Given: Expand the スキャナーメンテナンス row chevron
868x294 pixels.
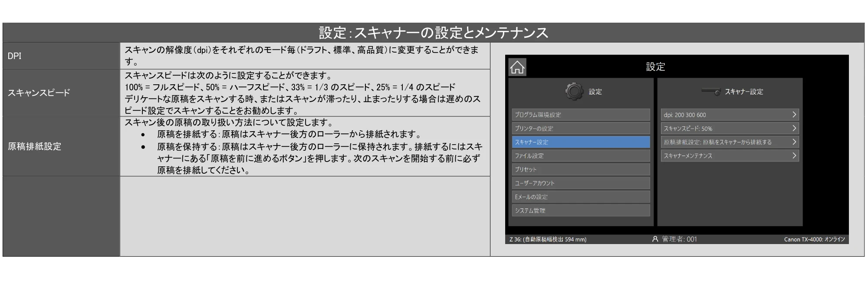Looking at the screenshot, I should point(794,156).
